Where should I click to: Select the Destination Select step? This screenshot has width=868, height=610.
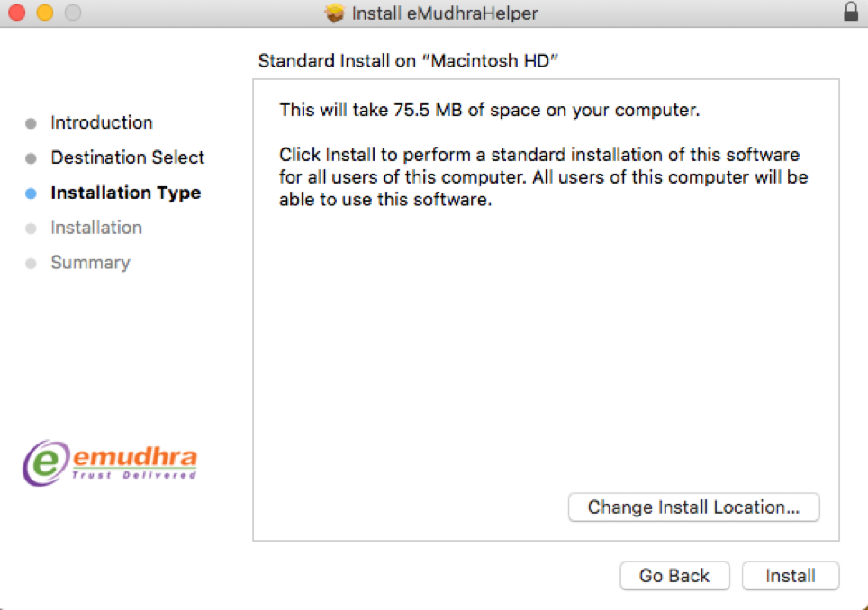(x=128, y=157)
